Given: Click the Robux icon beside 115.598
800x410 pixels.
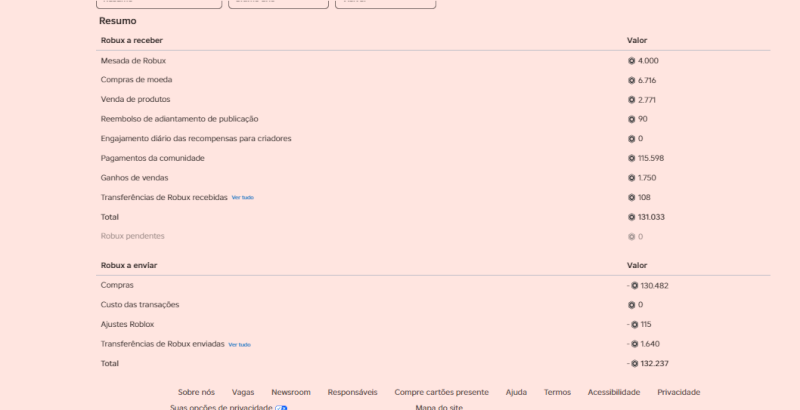Looking at the screenshot, I should point(631,159).
